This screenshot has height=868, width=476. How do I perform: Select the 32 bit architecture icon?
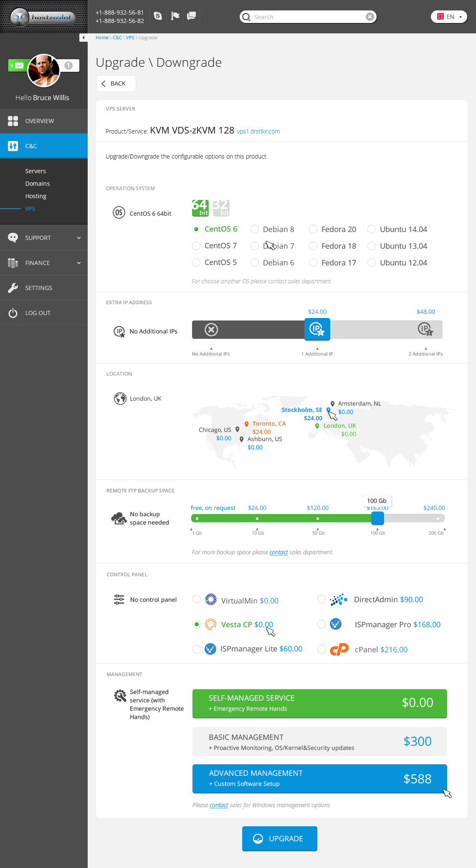click(221, 208)
